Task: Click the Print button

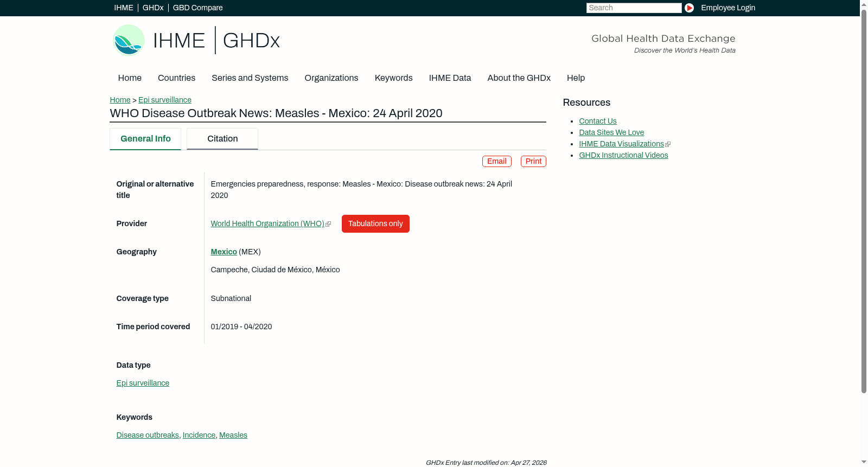Action: click(x=533, y=161)
